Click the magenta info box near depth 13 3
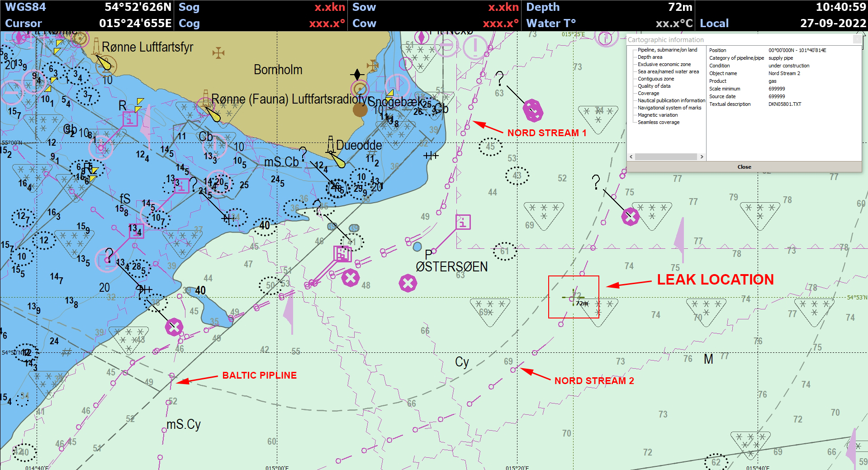This screenshot has width=868, height=470. (181, 186)
